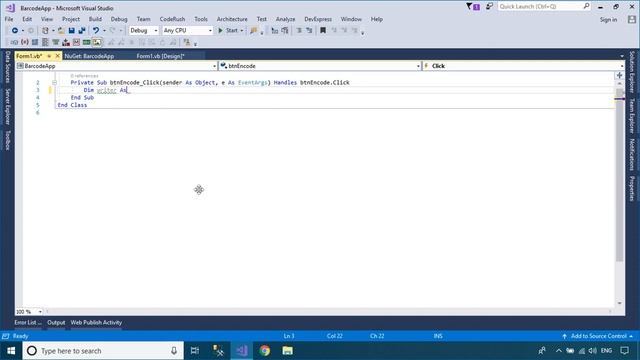This screenshot has height=360, width=640.
Task: Click the Cortana microphone icon
Action: point(174,351)
